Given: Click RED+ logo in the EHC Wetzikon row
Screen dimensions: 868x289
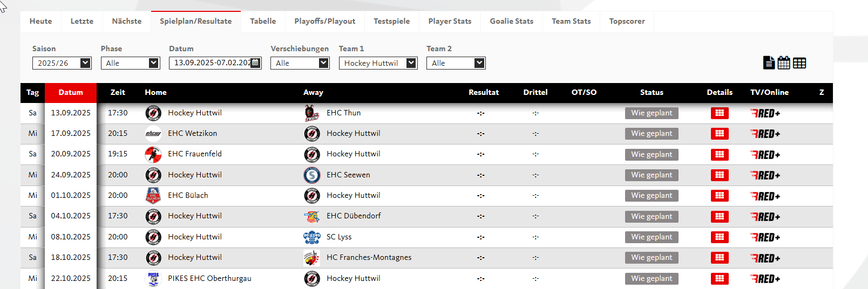Looking at the screenshot, I should (765, 134).
